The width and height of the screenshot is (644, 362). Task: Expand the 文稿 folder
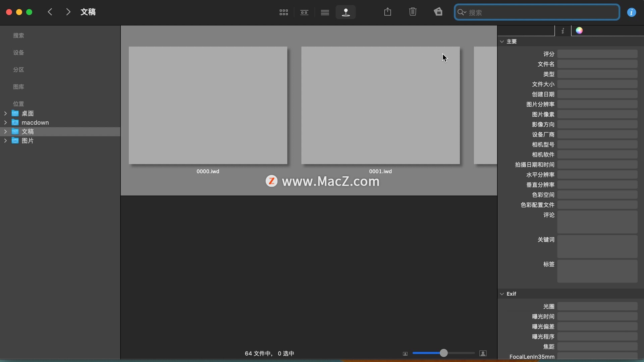click(x=5, y=132)
